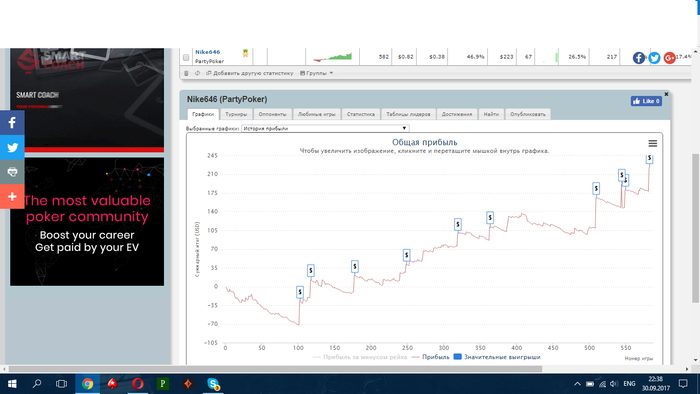Click the trash delete icon under the table
Image resolution: width=700 pixels, height=394 pixels.
point(186,73)
